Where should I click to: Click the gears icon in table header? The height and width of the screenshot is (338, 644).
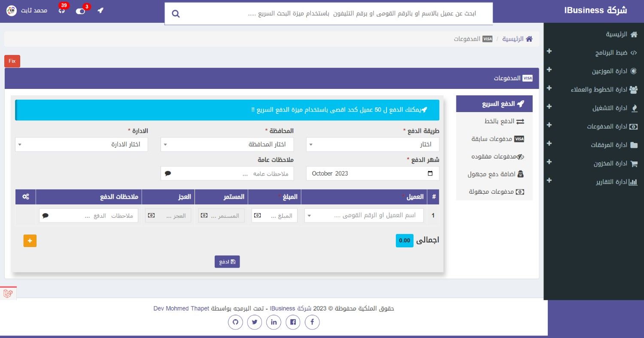pyautogui.click(x=26, y=197)
